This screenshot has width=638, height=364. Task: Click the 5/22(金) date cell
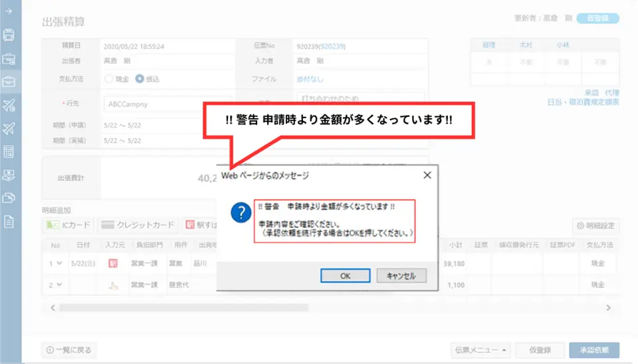coord(83,264)
